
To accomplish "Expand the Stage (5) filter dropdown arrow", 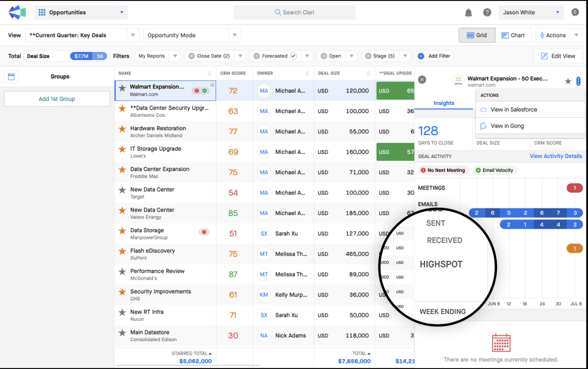I will pos(405,56).
